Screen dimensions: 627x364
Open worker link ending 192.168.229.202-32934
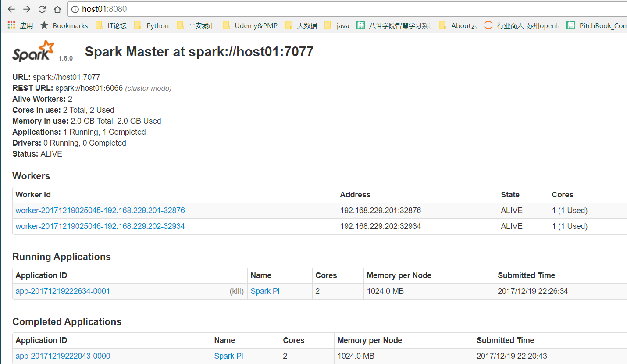tap(100, 226)
